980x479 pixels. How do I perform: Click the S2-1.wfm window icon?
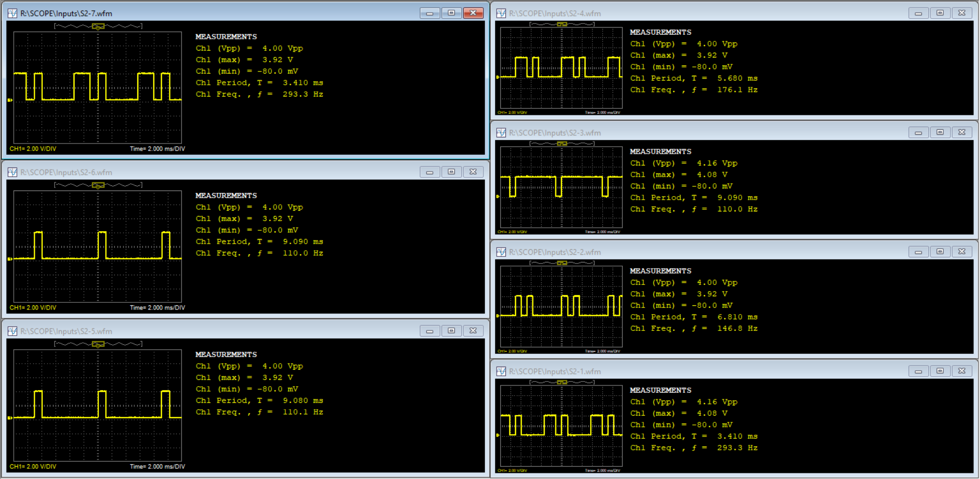pyautogui.click(x=501, y=371)
